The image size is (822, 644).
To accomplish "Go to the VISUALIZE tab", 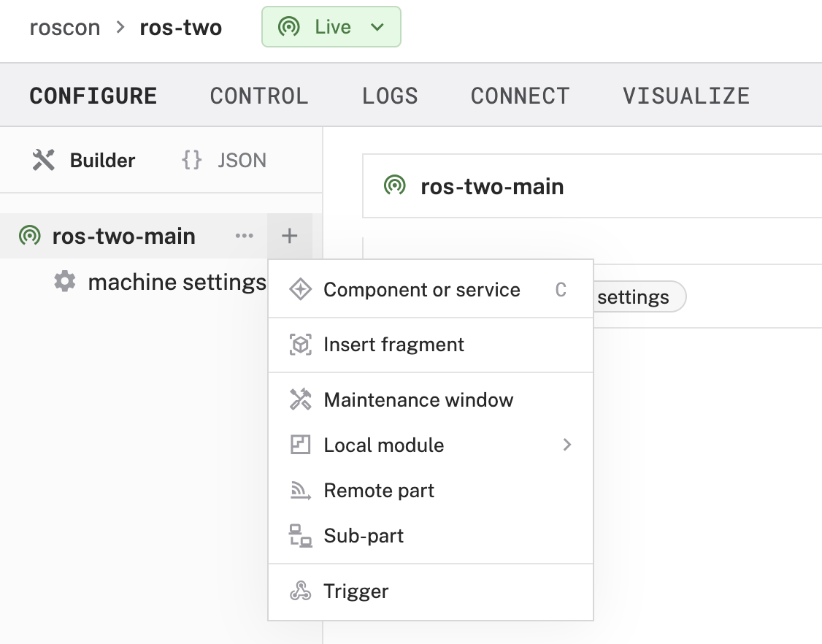I will tap(686, 96).
